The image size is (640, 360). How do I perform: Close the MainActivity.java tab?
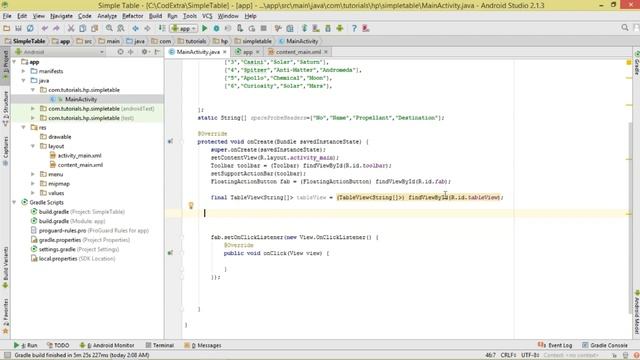[224, 52]
